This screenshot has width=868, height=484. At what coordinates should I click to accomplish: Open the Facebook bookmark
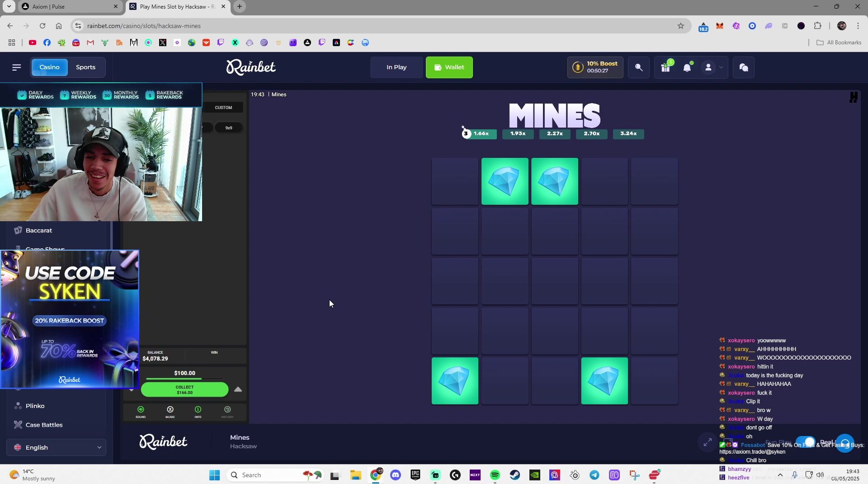[x=47, y=43]
